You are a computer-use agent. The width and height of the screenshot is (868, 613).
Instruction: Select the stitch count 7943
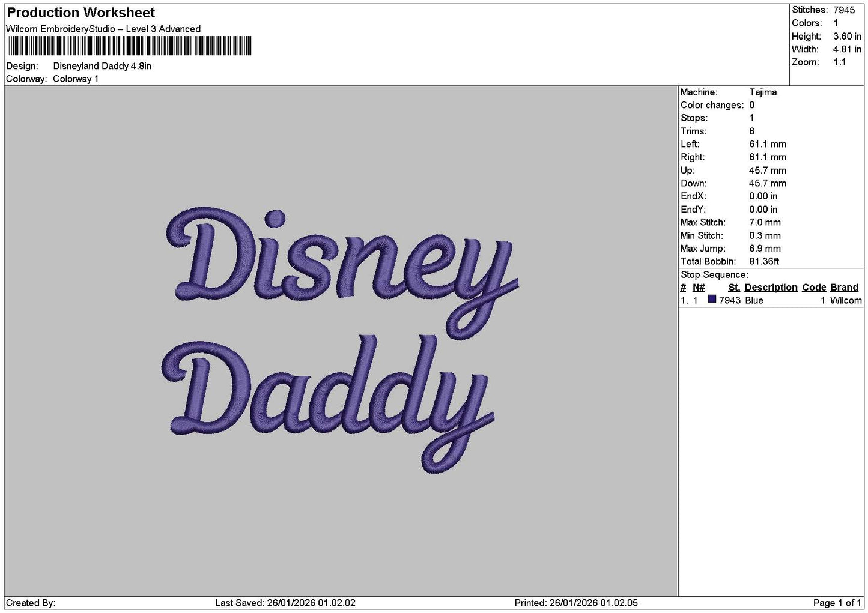[x=730, y=301]
